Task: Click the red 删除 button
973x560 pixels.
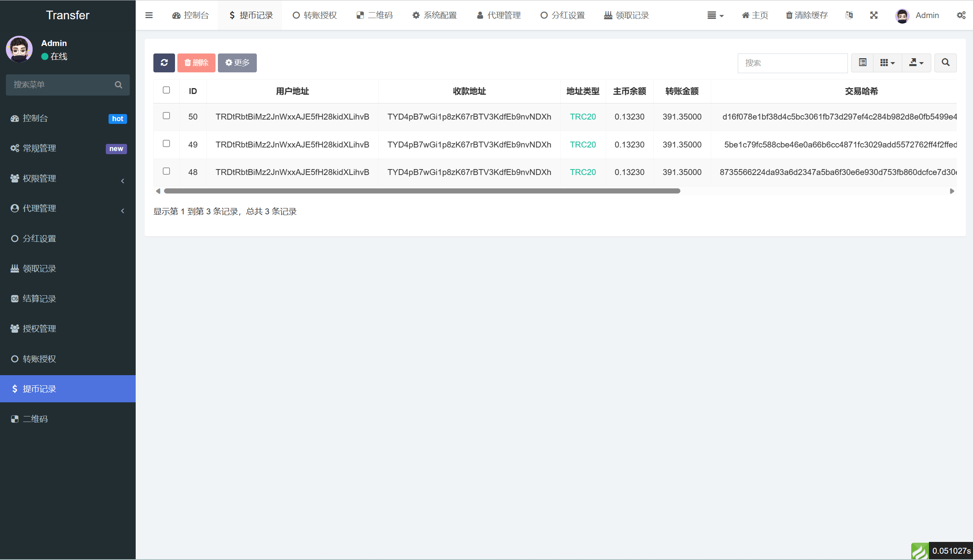Action: [196, 63]
